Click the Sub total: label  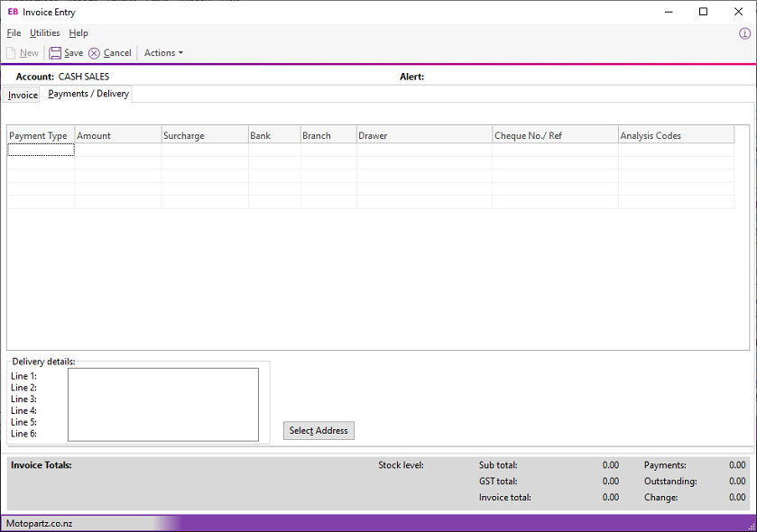coord(498,465)
